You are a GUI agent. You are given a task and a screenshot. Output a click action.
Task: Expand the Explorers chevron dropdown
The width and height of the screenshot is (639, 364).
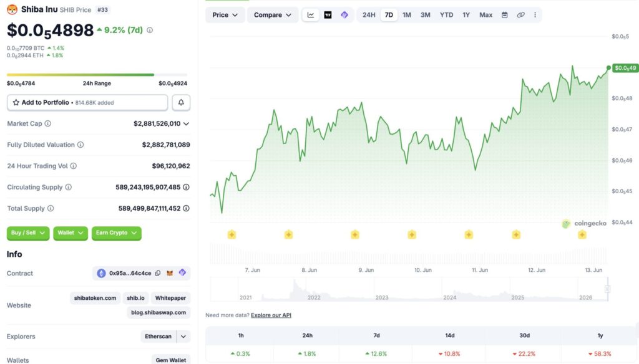click(183, 337)
